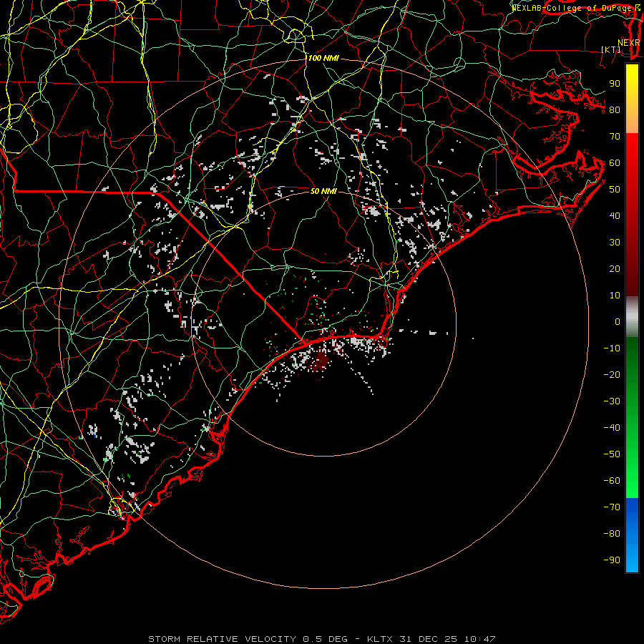Image resolution: width=644 pixels, height=644 pixels.
Task: Click the 90 value on velocity scale
Action: pos(615,84)
